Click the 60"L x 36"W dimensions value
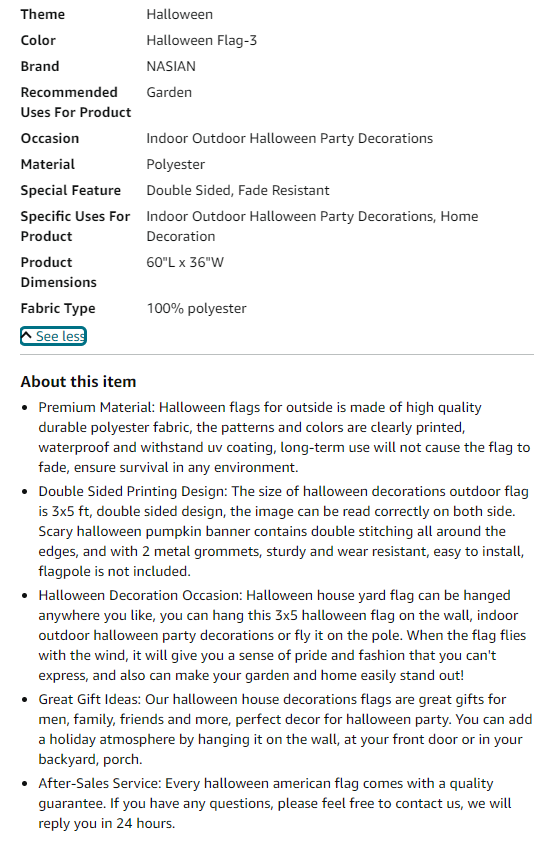The width and height of the screenshot is (556, 841). (x=185, y=262)
